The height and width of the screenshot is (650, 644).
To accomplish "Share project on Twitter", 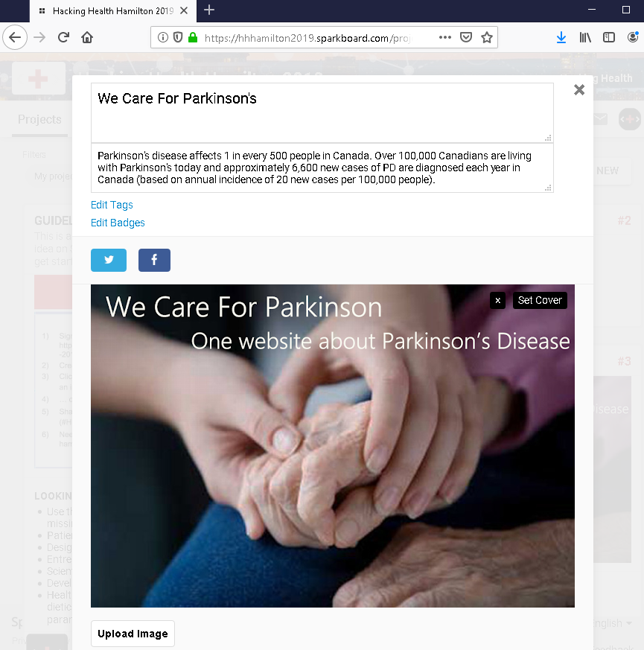I will (x=109, y=261).
